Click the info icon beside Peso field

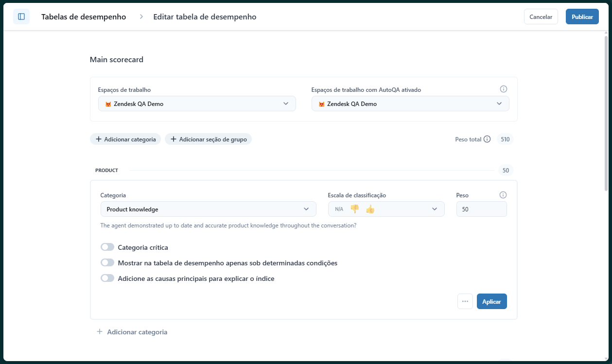point(503,195)
